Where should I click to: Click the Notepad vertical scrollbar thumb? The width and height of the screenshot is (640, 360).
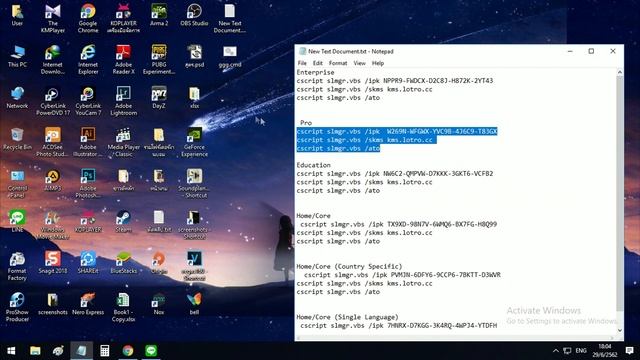[x=620, y=194]
